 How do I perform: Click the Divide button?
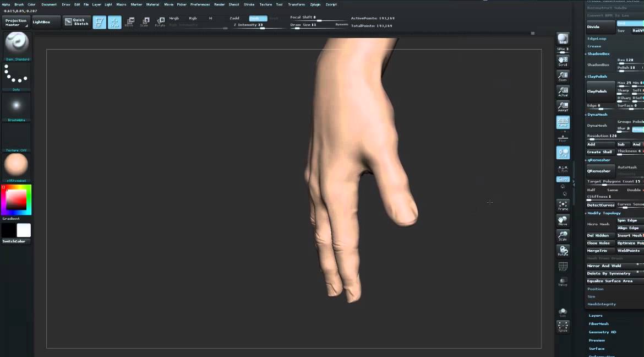tap(601, 27)
